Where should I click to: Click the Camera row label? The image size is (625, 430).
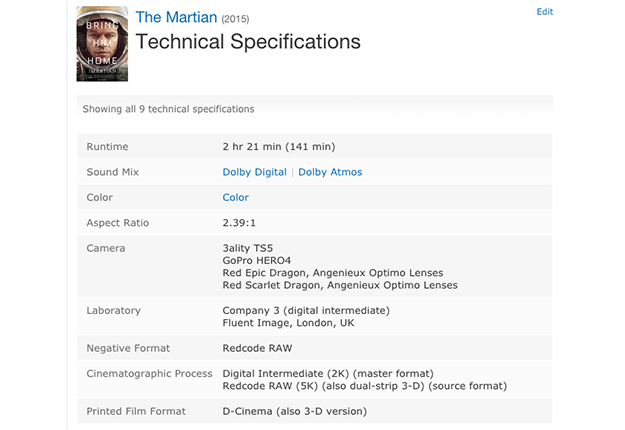point(106,248)
